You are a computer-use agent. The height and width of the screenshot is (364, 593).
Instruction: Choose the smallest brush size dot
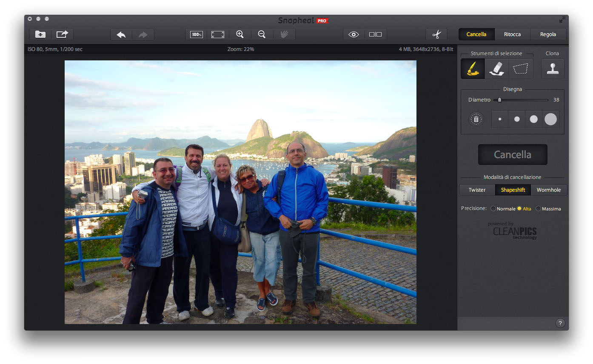click(x=500, y=119)
